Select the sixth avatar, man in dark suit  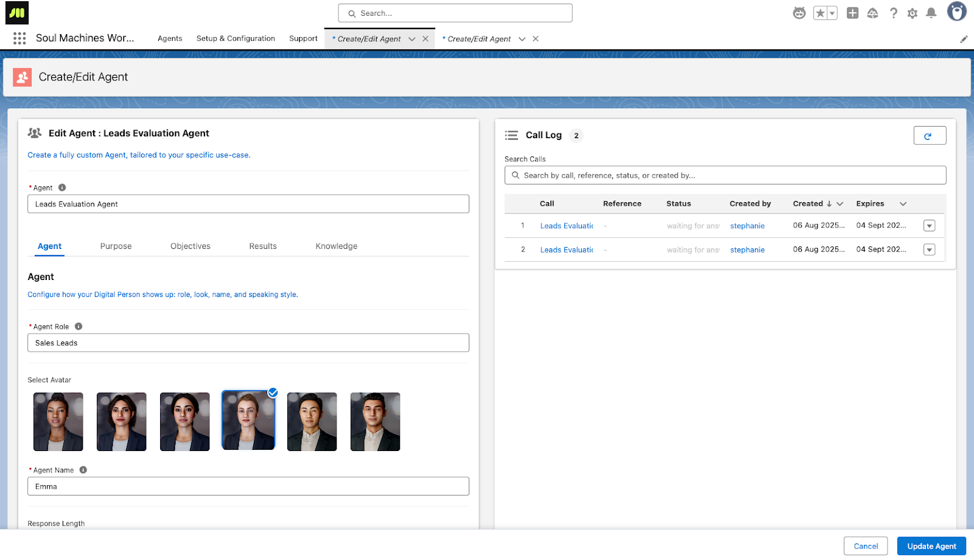point(375,422)
